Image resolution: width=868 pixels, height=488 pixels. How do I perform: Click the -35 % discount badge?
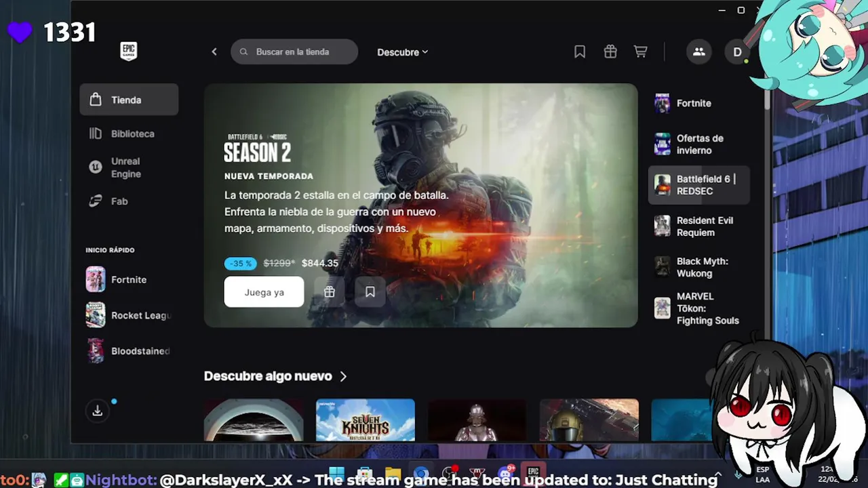click(x=241, y=263)
